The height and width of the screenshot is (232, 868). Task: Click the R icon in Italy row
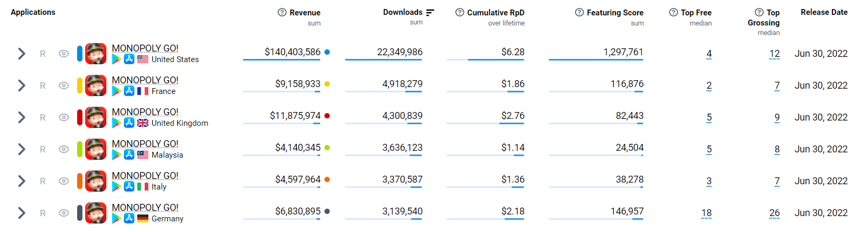43,182
